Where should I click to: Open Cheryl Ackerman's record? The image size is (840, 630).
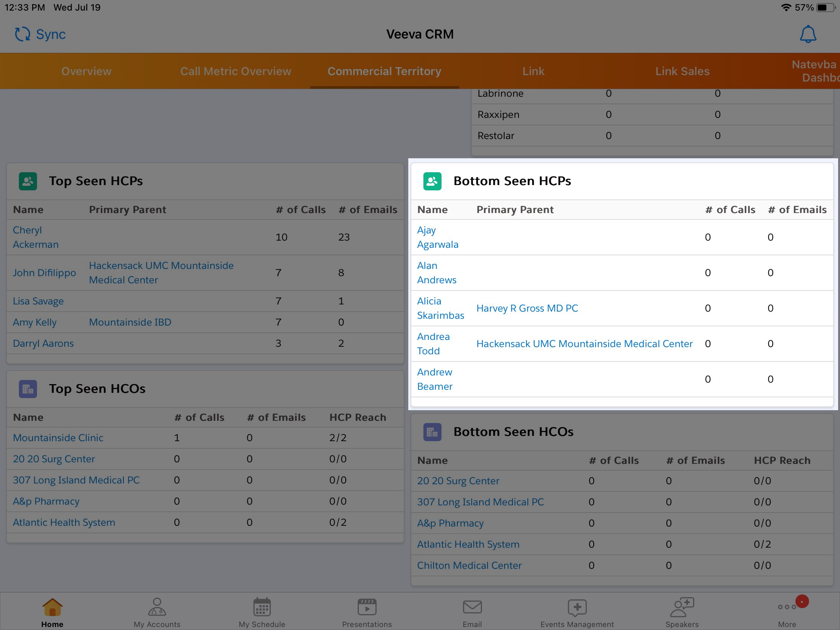[36, 237]
